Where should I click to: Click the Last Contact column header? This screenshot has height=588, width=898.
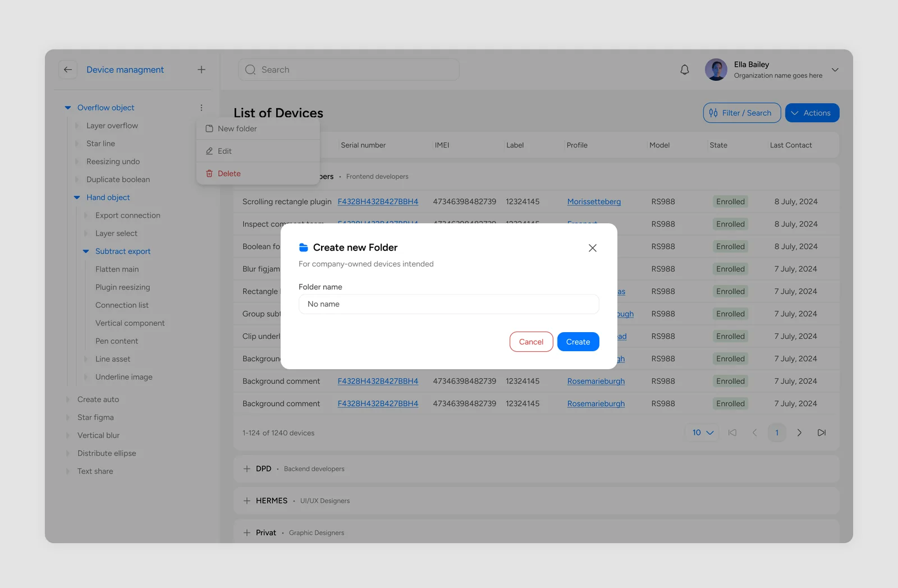click(791, 145)
